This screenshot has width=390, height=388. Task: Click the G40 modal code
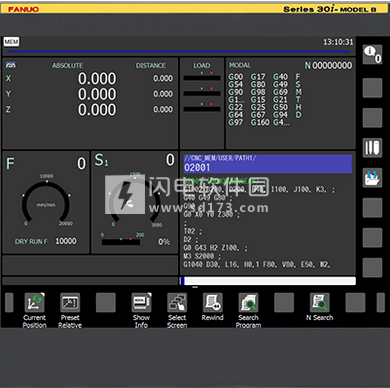(280, 77)
